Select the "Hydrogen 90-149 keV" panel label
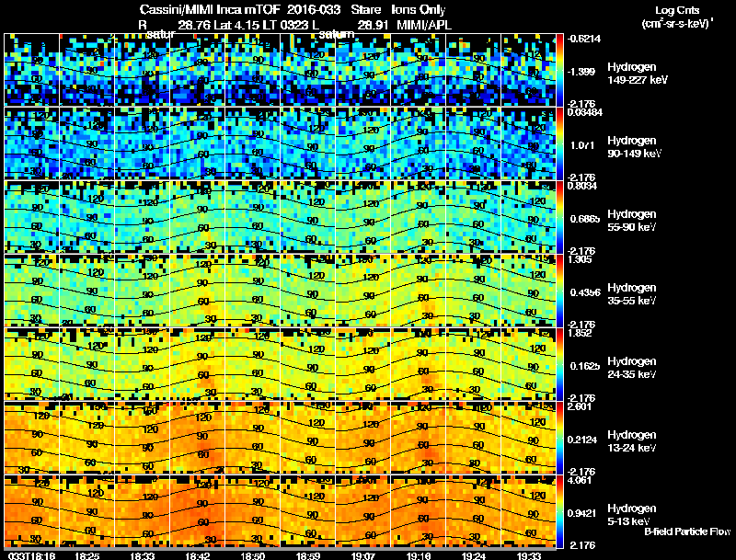The width and height of the screenshot is (736, 560). pyautogui.click(x=635, y=147)
